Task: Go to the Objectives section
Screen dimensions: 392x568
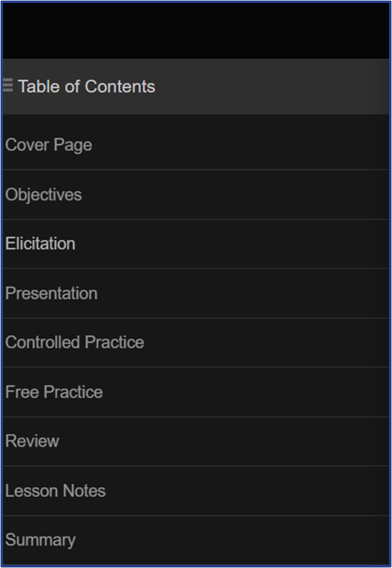Action: point(44,195)
